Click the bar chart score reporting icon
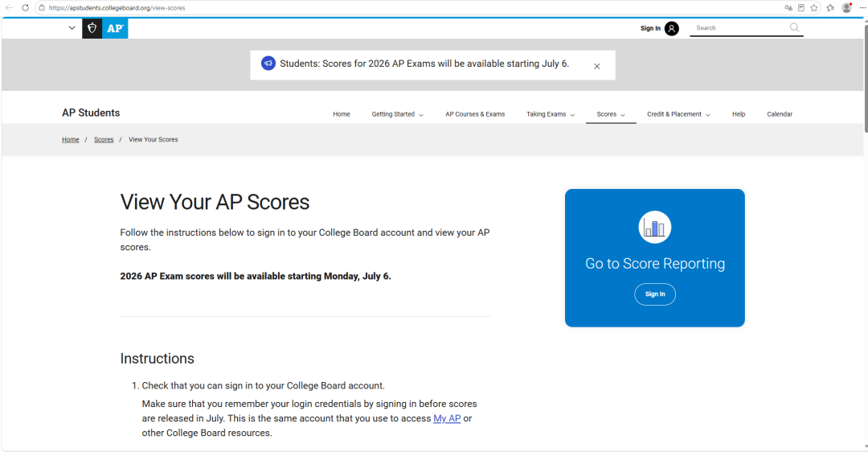Screen dimensions: 868x452 pyautogui.click(x=655, y=227)
